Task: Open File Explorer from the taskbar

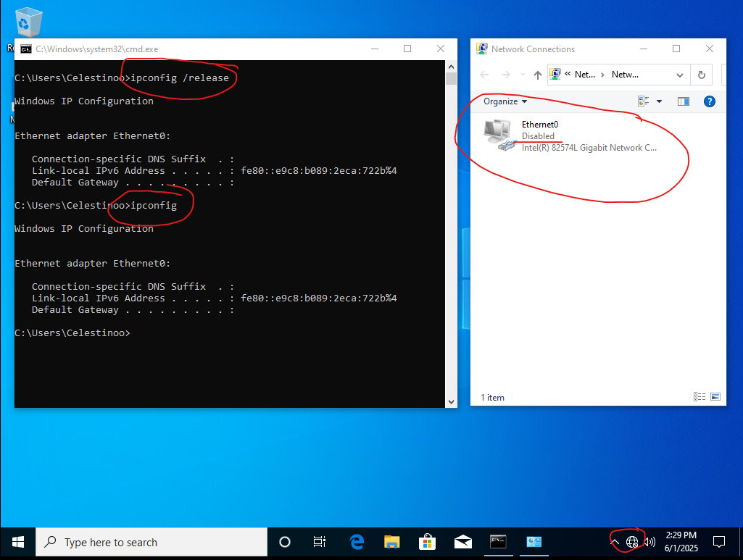Action: (391, 542)
